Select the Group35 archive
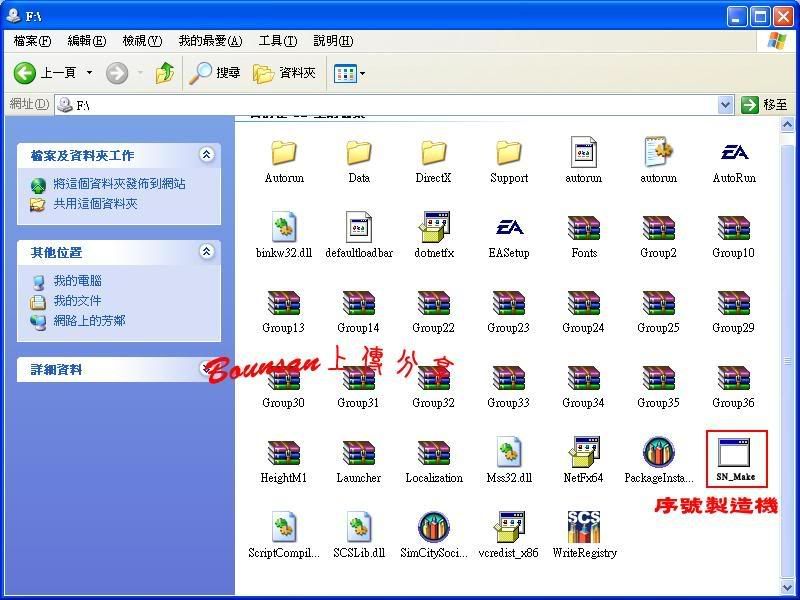800x600 pixels. tap(659, 386)
